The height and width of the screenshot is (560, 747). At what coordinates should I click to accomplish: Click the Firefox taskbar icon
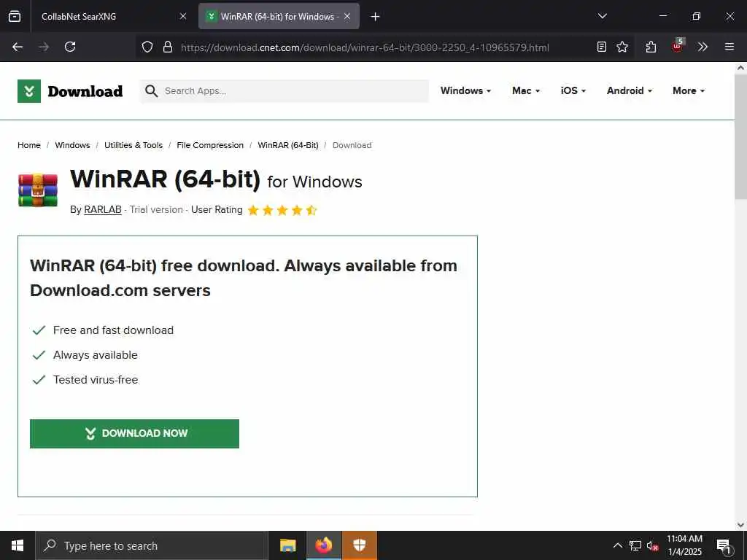(323, 545)
